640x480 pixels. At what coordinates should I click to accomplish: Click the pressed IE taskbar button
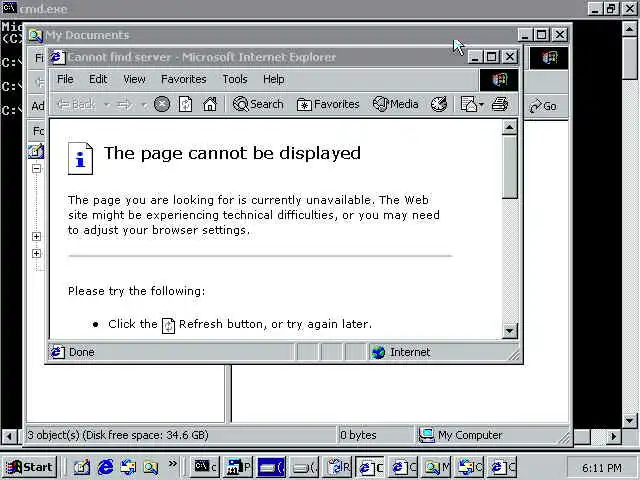coord(370,467)
